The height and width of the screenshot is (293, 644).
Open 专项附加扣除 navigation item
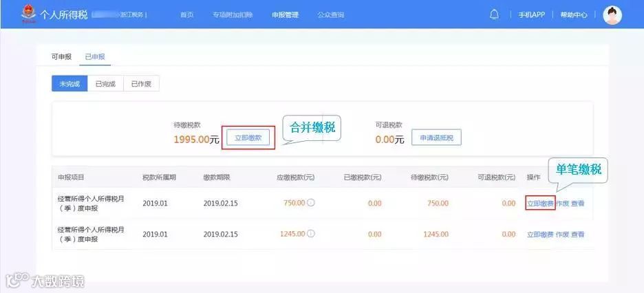pyautogui.click(x=233, y=14)
